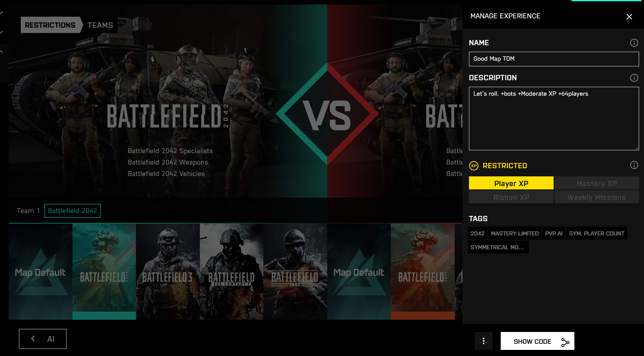Expand the truncated Symmetrical Mo... tag
The height and width of the screenshot is (356, 644).
[497, 247]
